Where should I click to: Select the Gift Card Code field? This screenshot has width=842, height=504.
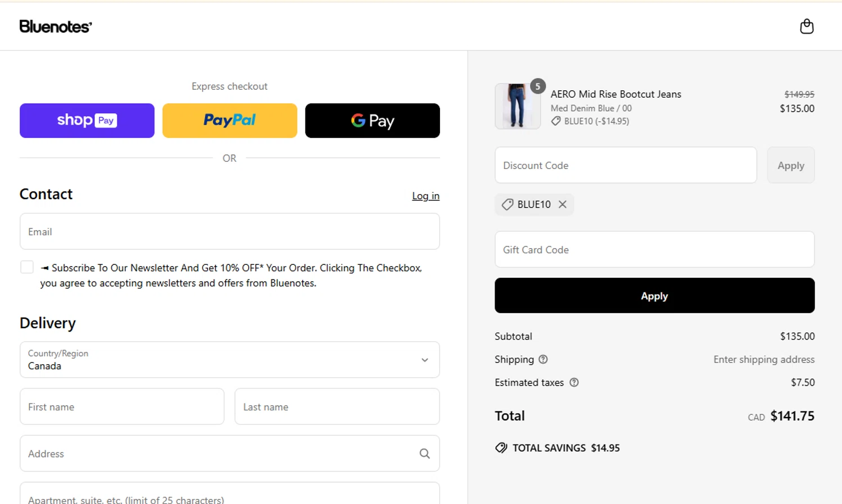point(655,250)
